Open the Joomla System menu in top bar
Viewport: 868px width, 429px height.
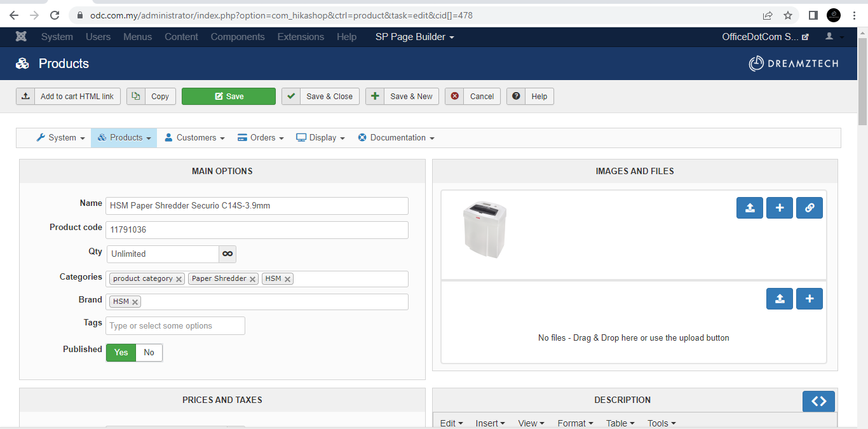[57, 37]
